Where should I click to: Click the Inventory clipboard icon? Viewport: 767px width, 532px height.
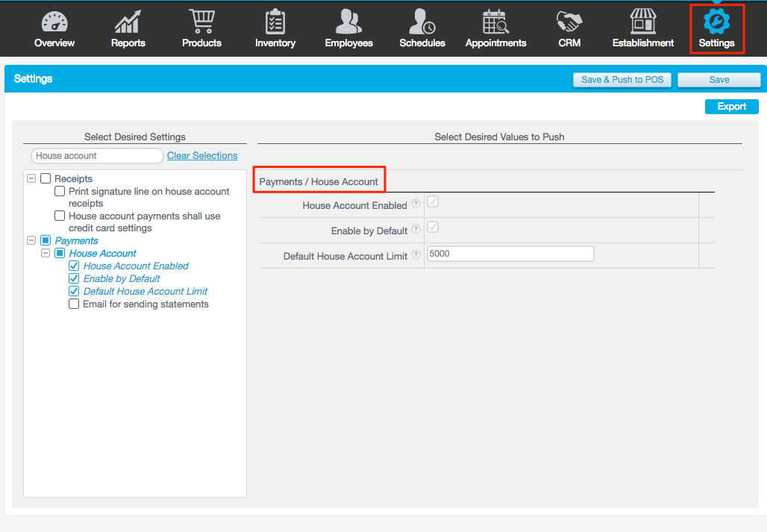click(275, 22)
